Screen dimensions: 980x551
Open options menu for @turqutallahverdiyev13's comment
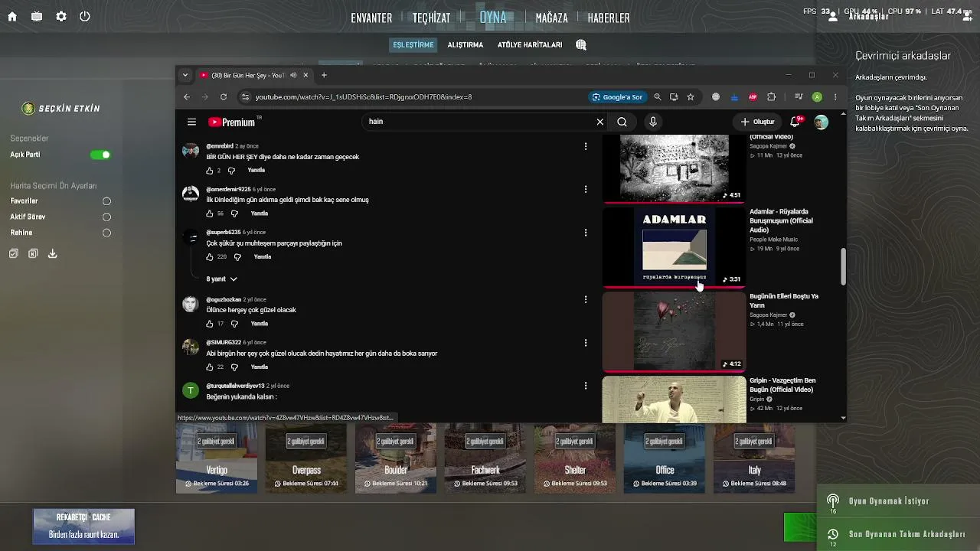[586, 386]
